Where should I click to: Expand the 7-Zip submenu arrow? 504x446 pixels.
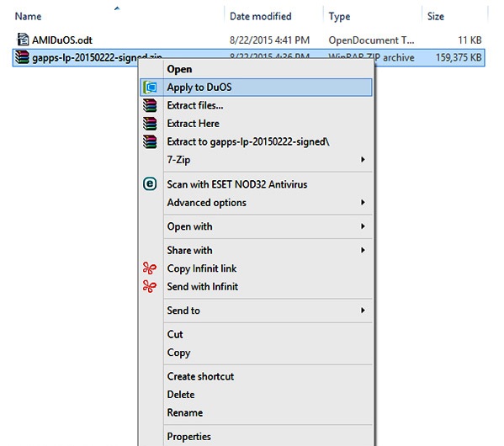pyautogui.click(x=363, y=160)
